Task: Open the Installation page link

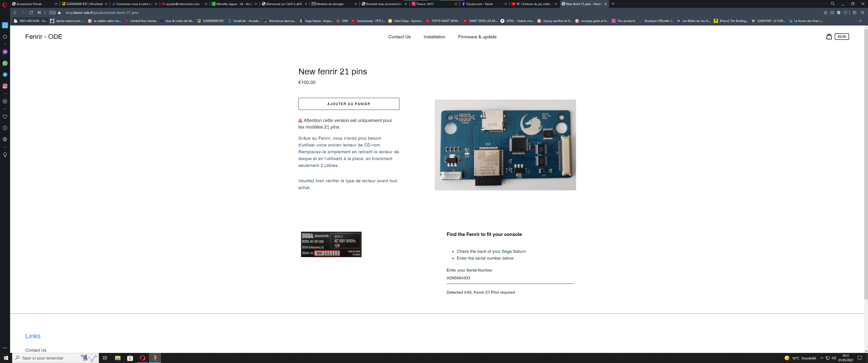Action: click(434, 37)
